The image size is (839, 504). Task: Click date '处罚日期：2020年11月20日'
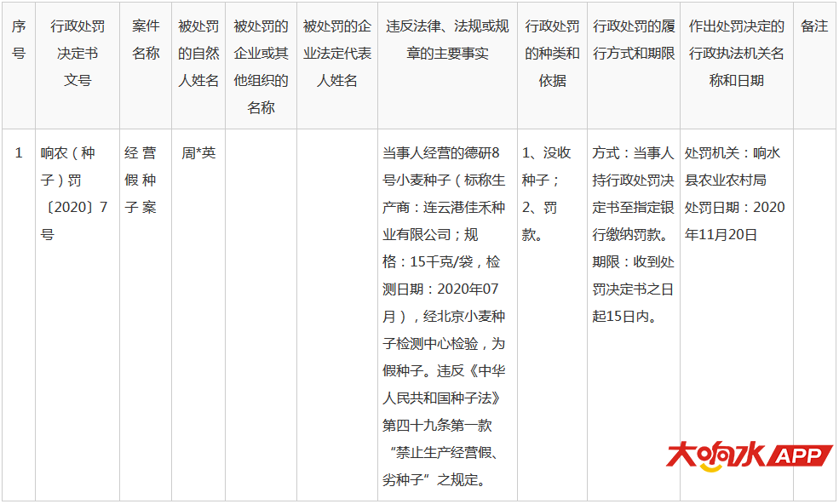pos(735,221)
